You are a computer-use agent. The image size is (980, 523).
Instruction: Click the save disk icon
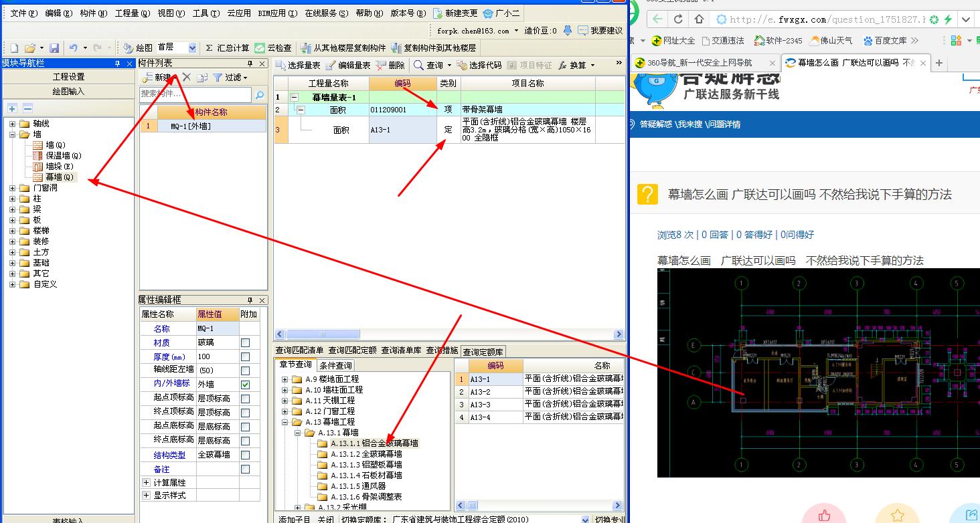point(54,48)
